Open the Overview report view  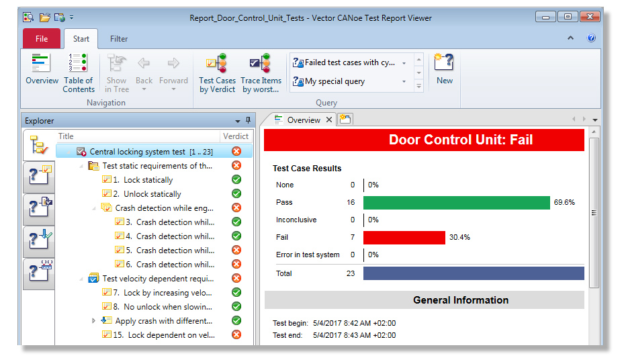pyautogui.click(x=42, y=69)
